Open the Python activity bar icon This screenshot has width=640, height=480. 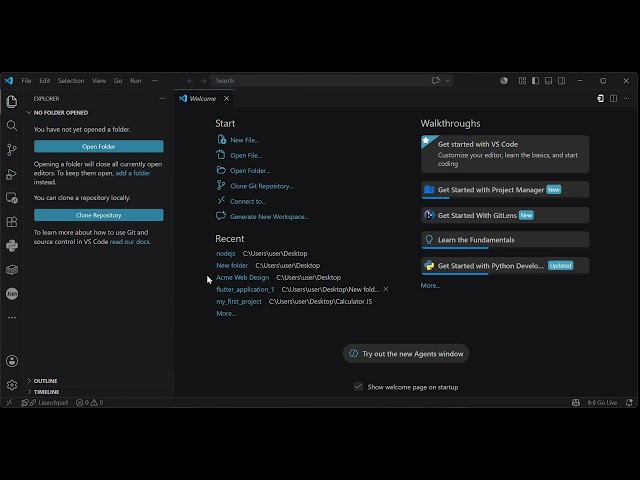pos(12,246)
